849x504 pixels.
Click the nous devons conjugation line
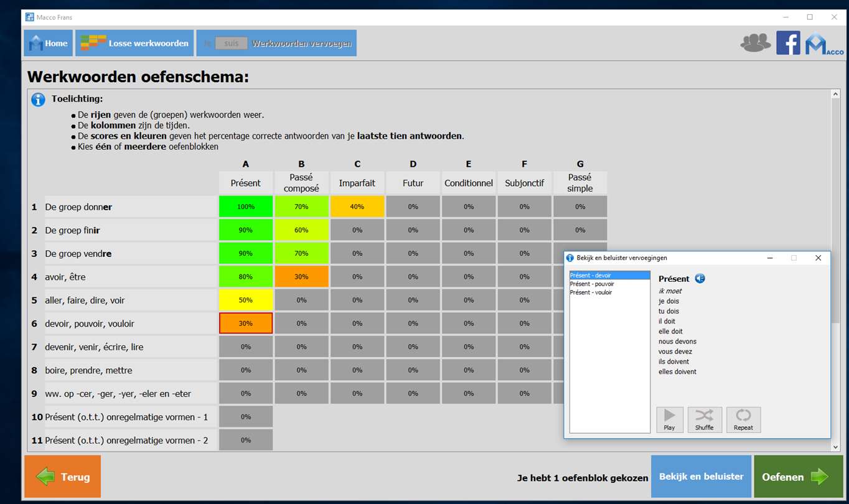click(677, 342)
